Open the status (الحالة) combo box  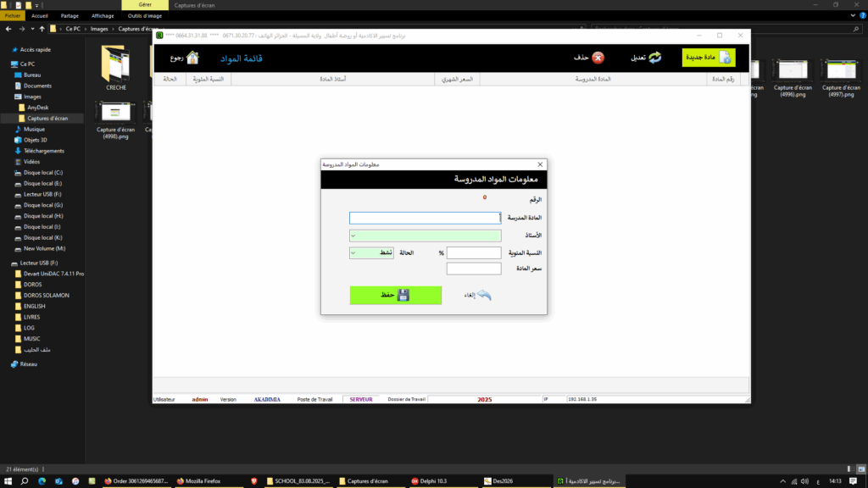[371, 252]
